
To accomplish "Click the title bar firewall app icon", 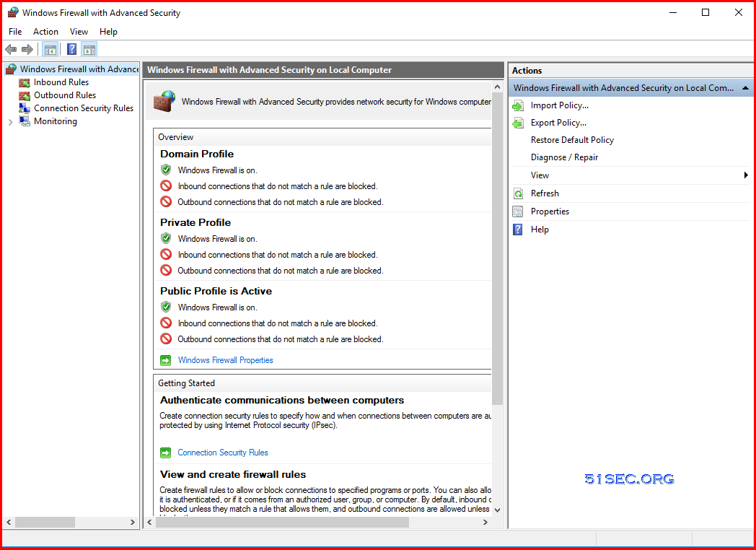I will coord(13,12).
